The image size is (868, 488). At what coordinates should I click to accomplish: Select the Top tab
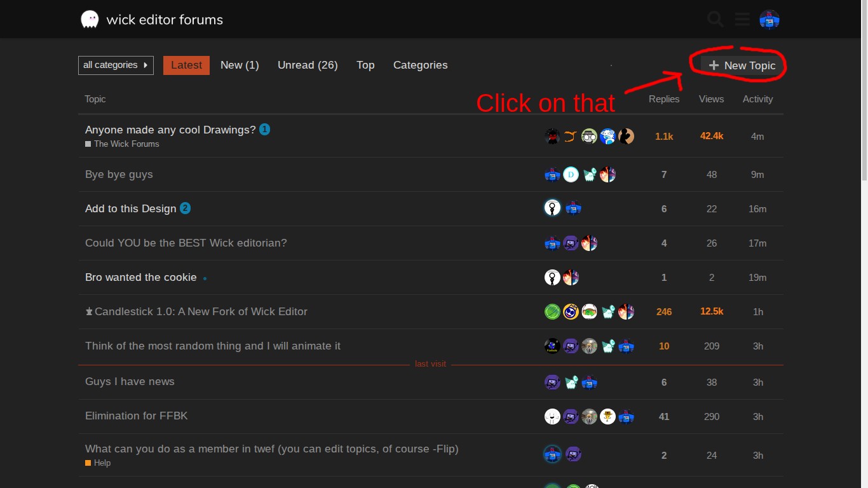[365, 65]
